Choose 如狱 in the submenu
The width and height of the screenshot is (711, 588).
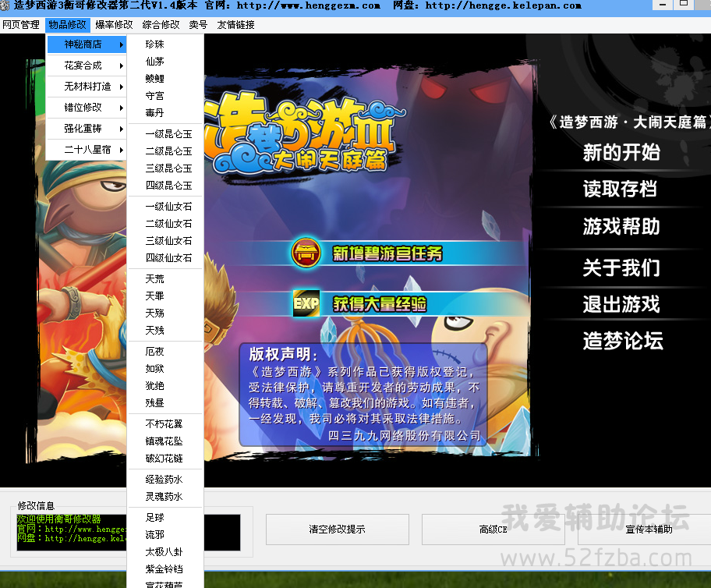point(165,368)
